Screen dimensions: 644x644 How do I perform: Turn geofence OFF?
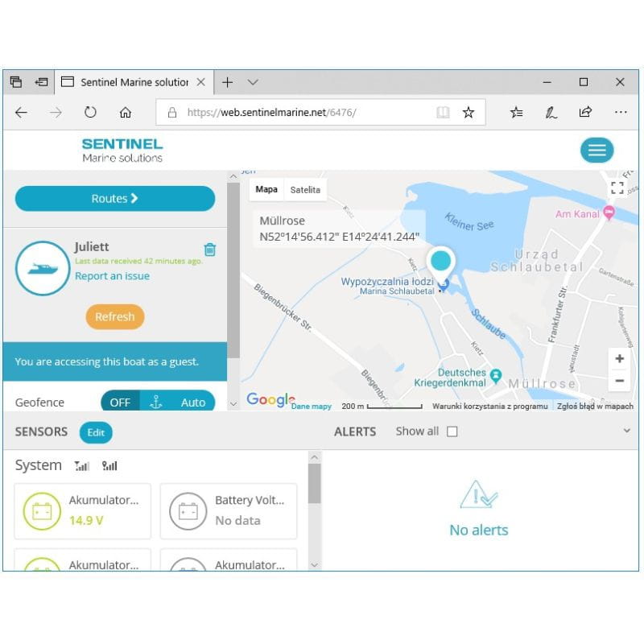click(120, 402)
